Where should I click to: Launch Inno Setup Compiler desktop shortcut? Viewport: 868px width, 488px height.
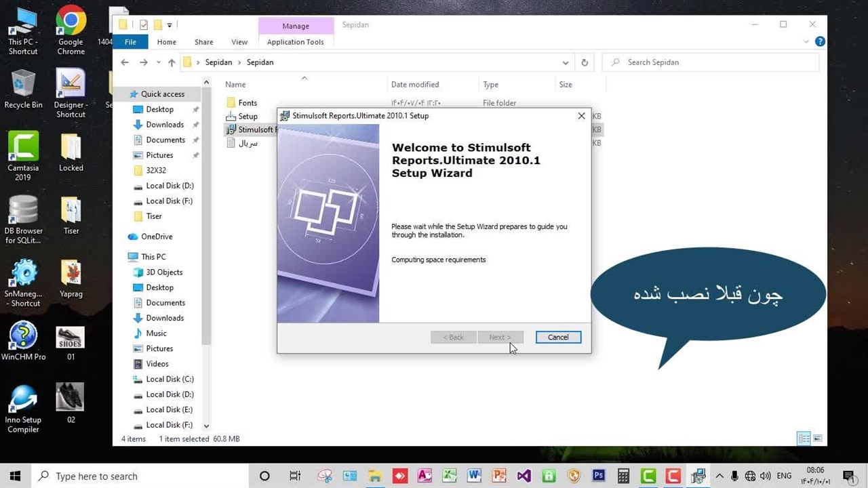click(23, 408)
